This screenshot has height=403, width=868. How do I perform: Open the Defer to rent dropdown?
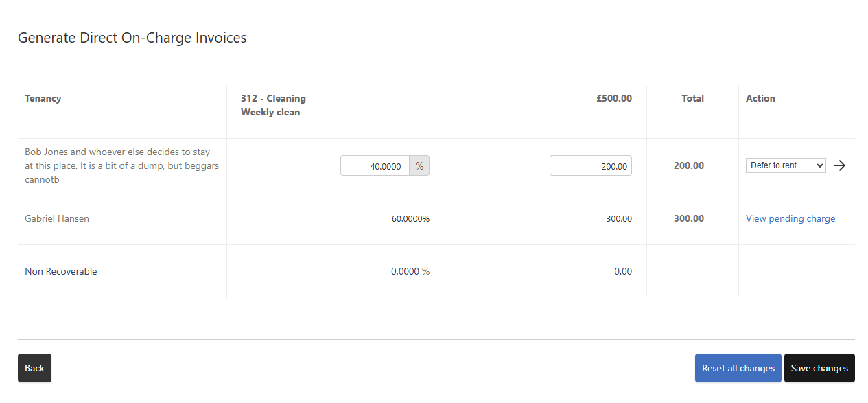pyautogui.click(x=786, y=165)
